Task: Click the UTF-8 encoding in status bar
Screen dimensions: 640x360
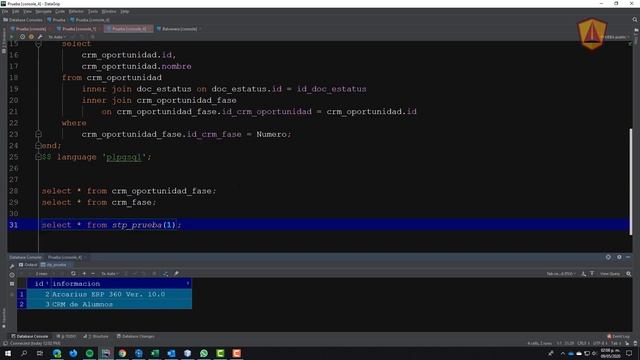Action: (x=599, y=343)
